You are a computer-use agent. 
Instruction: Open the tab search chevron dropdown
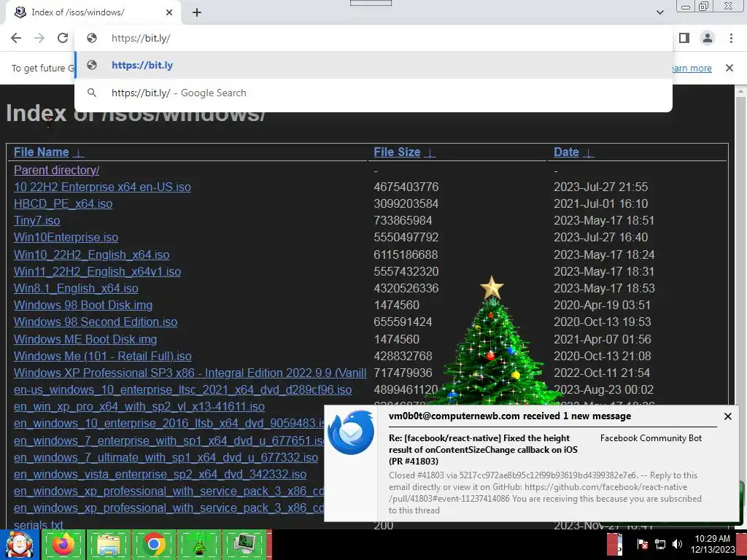(659, 12)
